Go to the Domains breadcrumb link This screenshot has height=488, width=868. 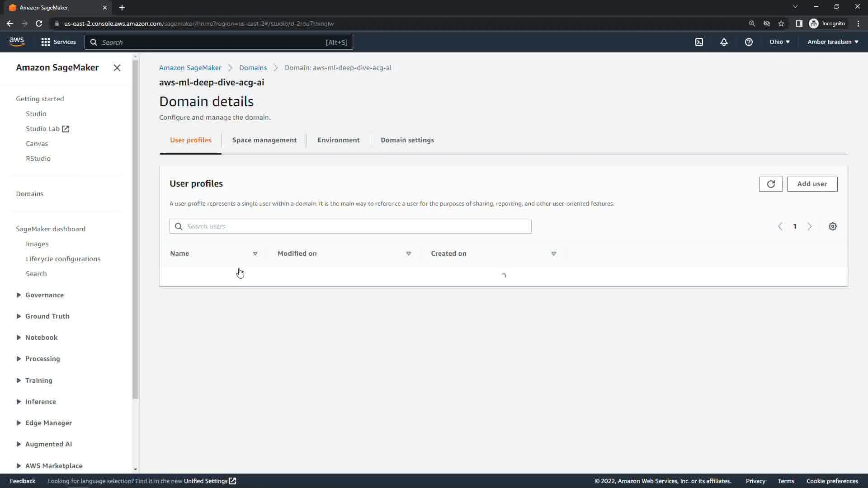pyautogui.click(x=253, y=68)
